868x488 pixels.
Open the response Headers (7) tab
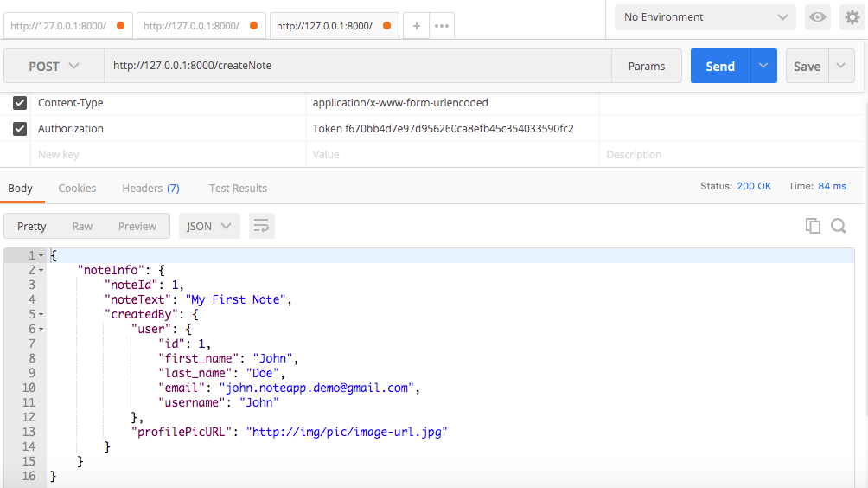click(150, 189)
